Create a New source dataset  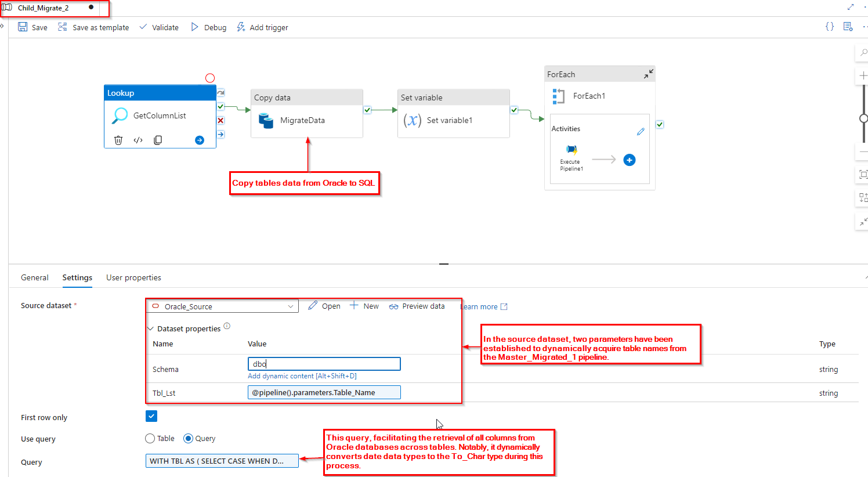[364, 306]
